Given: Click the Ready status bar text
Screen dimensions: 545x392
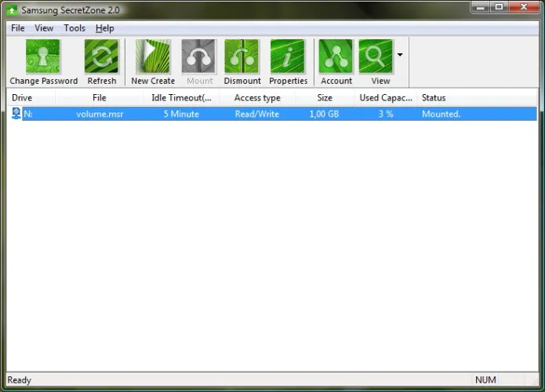Looking at the screenshot, I should tap(19, 379).
